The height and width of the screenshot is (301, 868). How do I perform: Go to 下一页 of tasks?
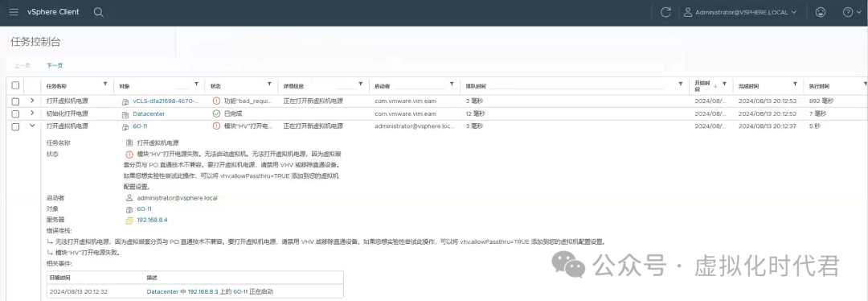tap(55, 65)
